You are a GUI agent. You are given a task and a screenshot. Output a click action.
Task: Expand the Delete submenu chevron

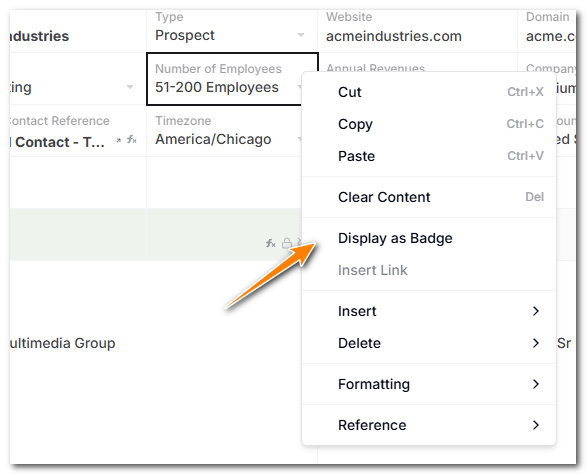coord(536,343)
